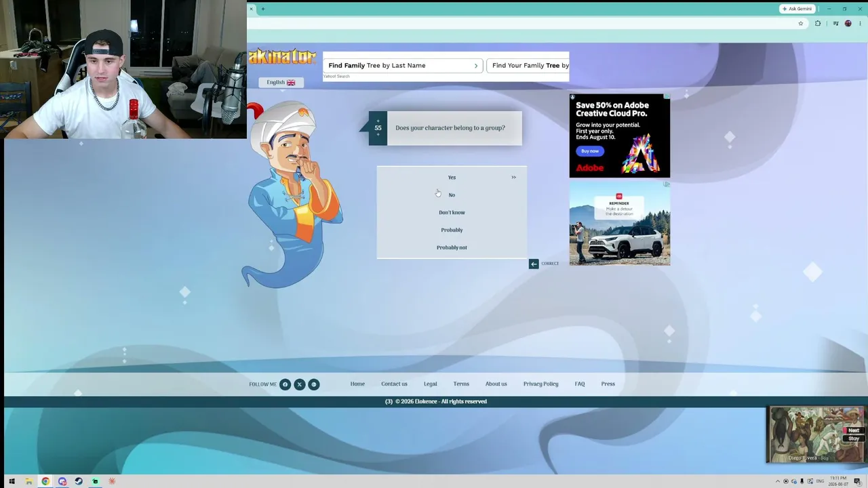Open Steam from the taskbar

pos(79,482)
